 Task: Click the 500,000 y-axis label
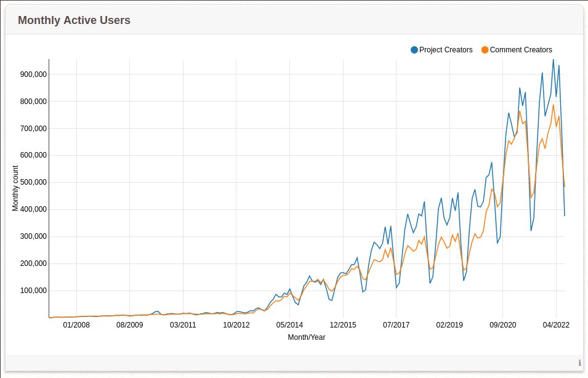click(x=33, y=182)
